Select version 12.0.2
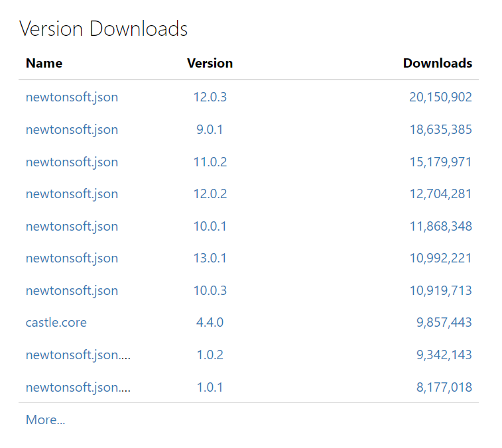Screen dimensions: 502x448 click(x=210, y=194)
